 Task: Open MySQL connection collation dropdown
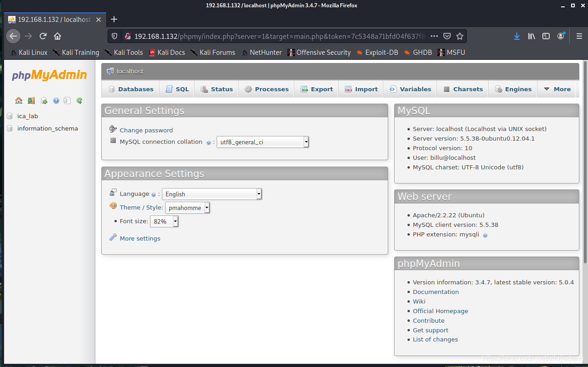click(263, 142)
